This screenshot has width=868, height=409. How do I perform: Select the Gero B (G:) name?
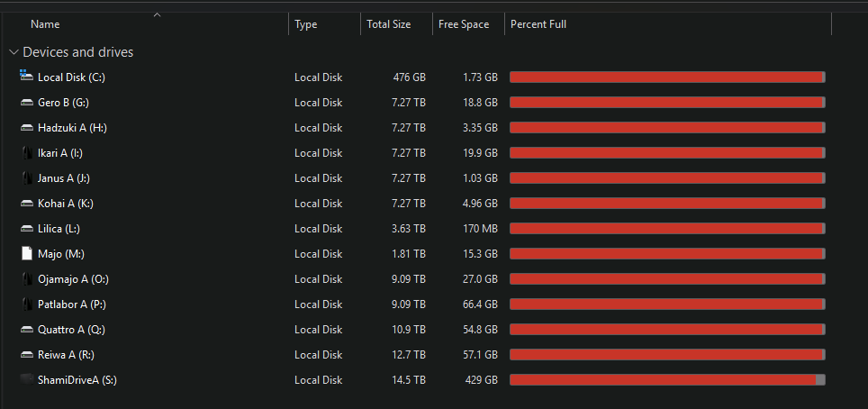(63, 103)
